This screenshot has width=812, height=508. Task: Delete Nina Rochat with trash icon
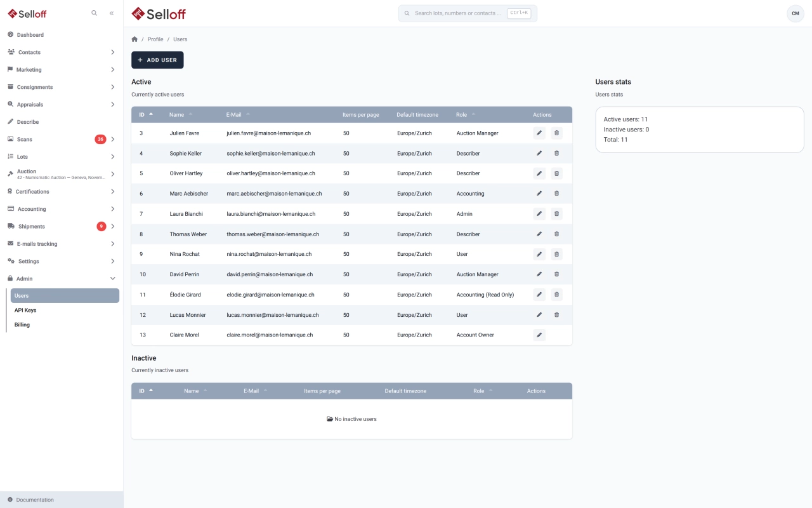tap(556, 254)
